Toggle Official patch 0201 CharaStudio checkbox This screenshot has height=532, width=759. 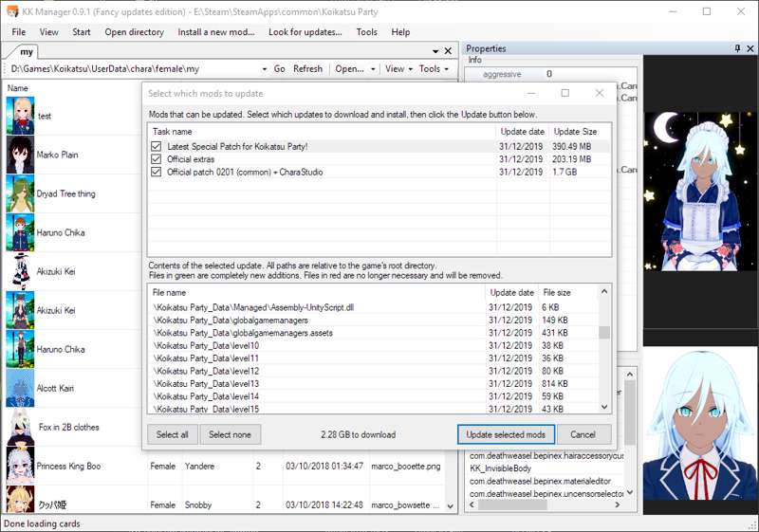tap(156, 172)
